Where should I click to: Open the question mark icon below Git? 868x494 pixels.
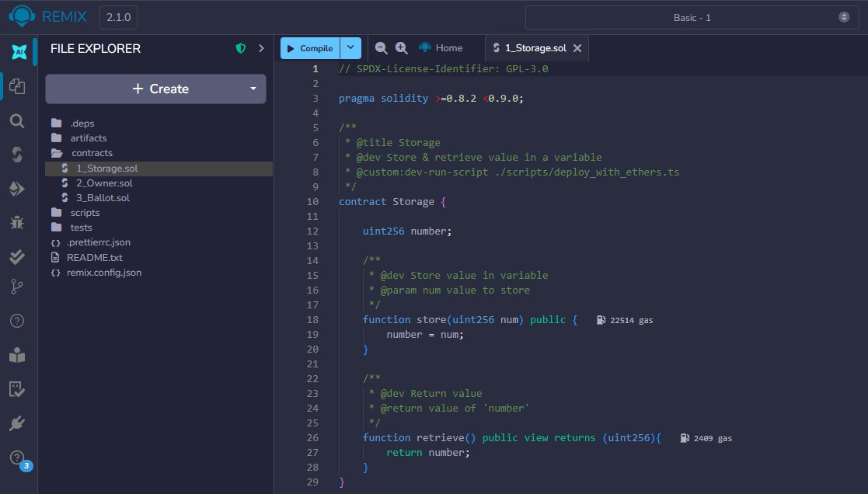(17, 321)
